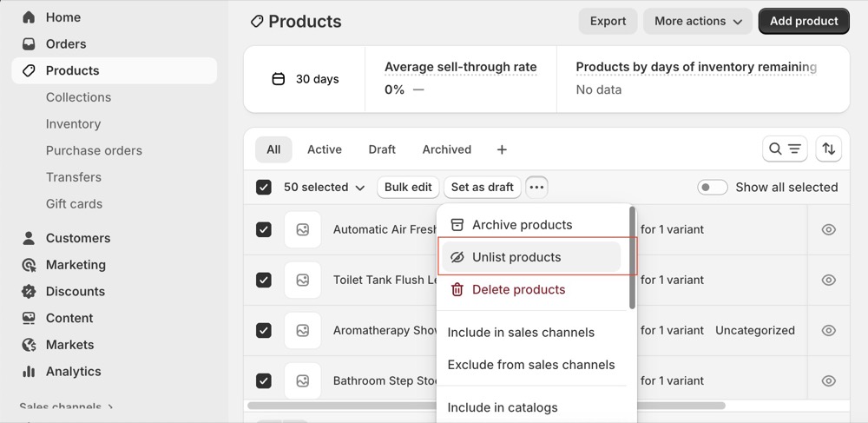
Task: Click the archive box icon in menu
Action: (457, 225)
